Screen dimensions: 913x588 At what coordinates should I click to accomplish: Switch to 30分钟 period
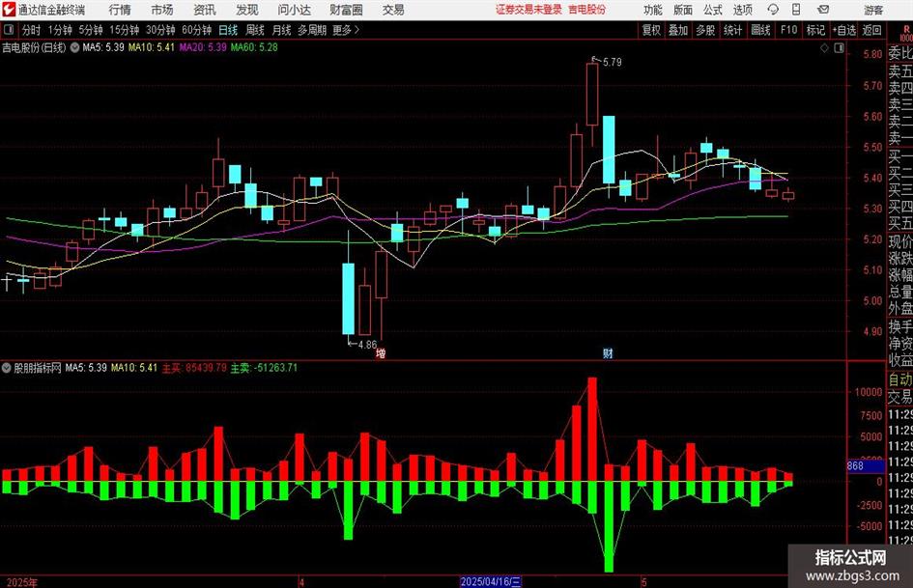(x=160, y=30)
